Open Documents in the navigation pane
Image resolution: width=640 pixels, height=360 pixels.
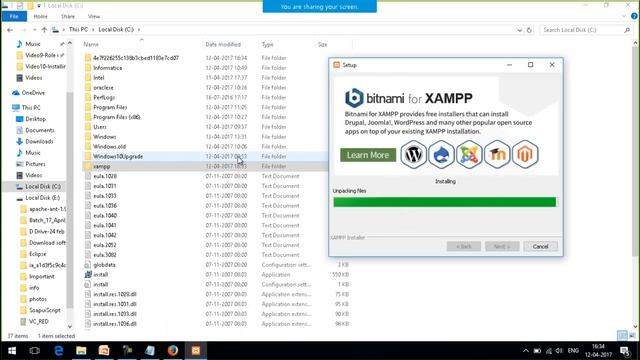pos(39,130)
